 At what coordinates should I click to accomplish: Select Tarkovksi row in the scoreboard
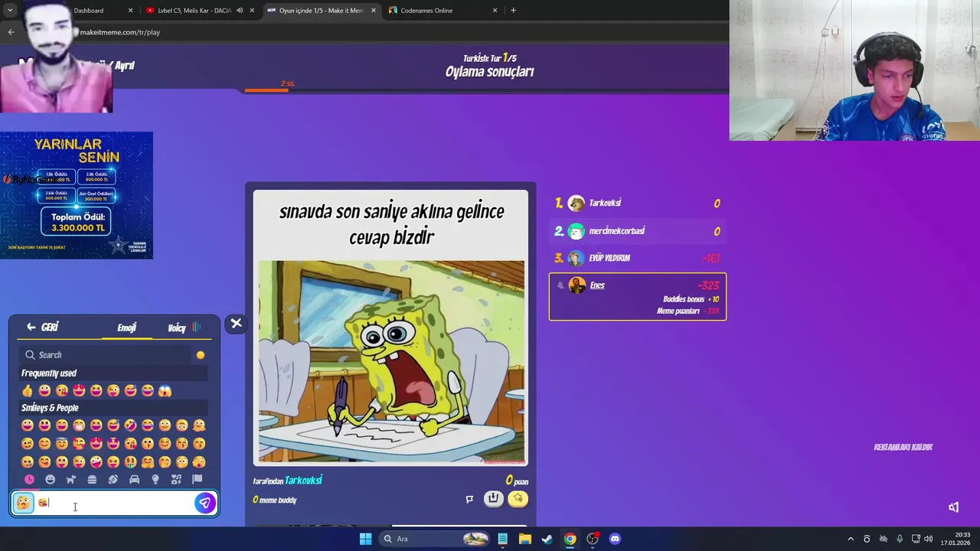[x=638, y=203]
